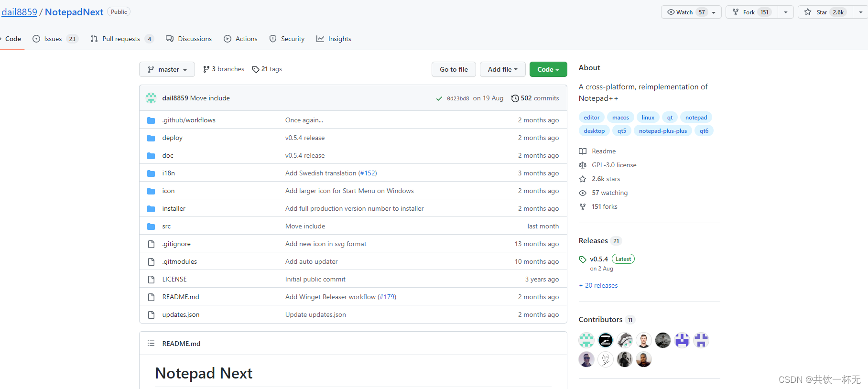868x389 pixels.
Task: View the 21 tags link
Action: click(x=267, y=69)
